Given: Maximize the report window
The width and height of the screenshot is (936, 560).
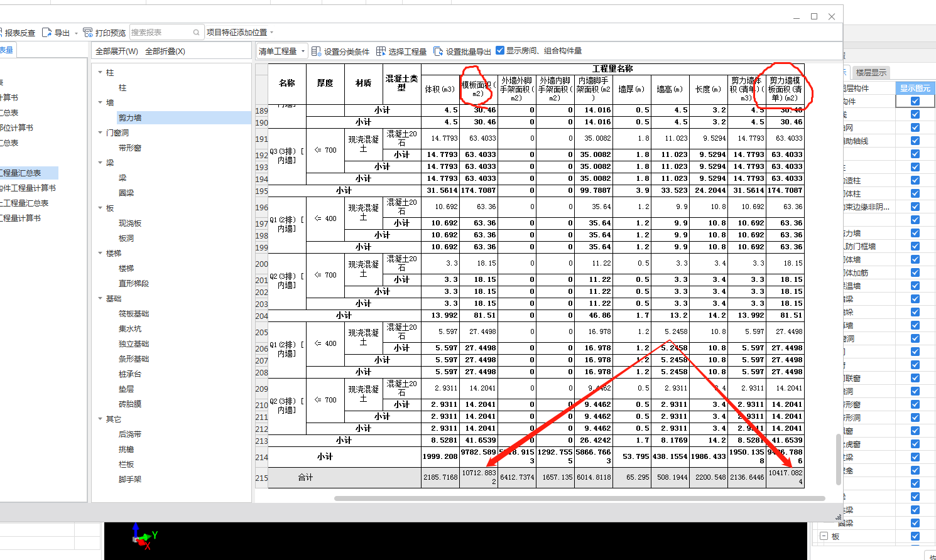Looking at the screenshot, I should pyautogui.click(x=814, y=16).
